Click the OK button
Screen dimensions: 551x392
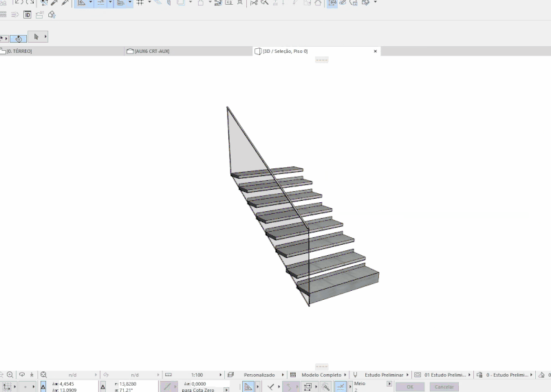click(410, 386)
